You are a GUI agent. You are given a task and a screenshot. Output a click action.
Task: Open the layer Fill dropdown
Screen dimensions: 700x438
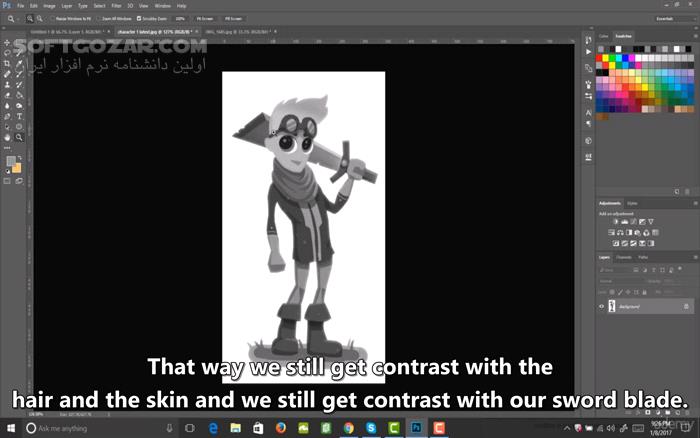[674, 292]
